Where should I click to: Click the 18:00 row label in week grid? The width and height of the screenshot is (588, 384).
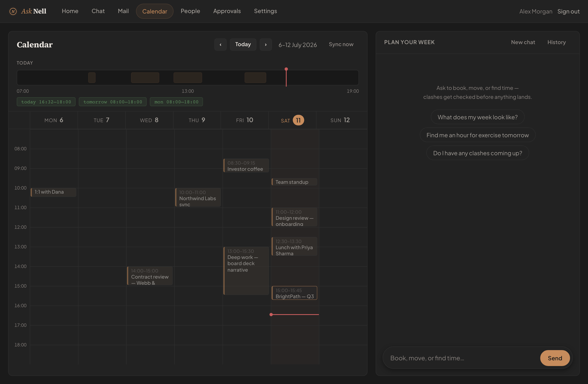(x=20, y=345)
